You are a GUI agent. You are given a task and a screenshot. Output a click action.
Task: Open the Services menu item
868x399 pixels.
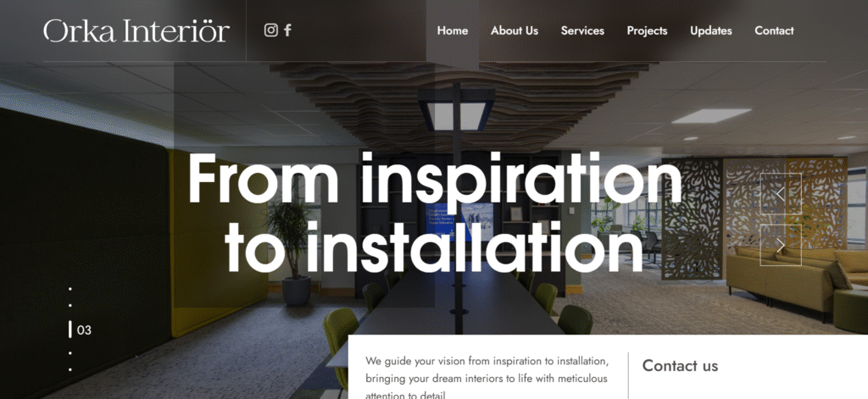pos(582,31)
